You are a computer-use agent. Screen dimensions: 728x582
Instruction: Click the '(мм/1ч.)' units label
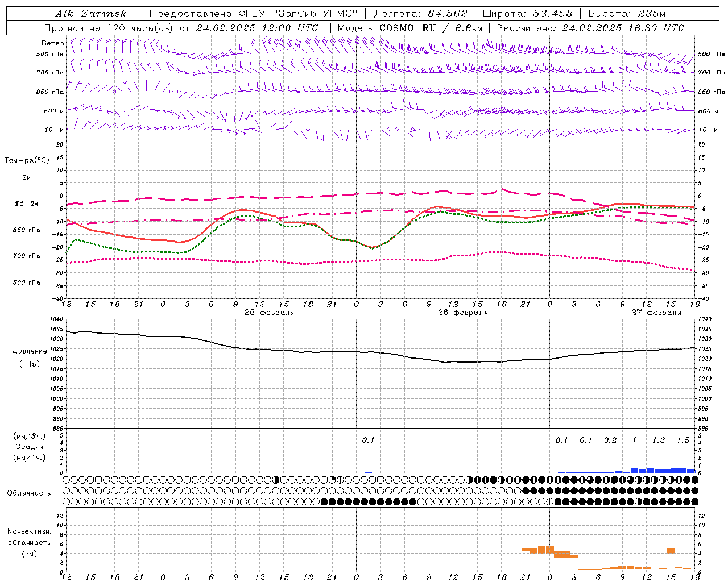pyautogui.click(x=30, y=458)
